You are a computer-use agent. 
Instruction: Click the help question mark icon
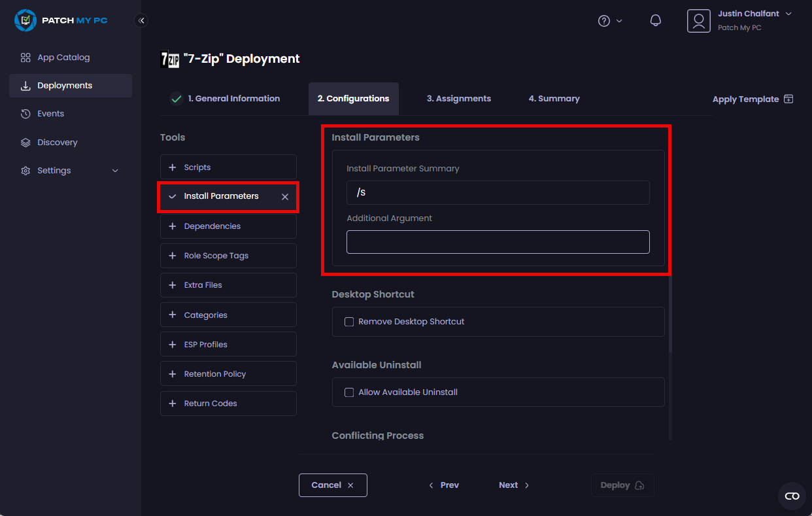[604, 21]
